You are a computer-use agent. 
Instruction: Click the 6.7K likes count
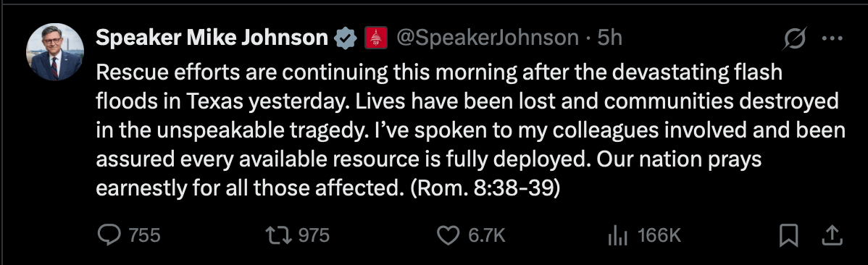pos(487,236)
